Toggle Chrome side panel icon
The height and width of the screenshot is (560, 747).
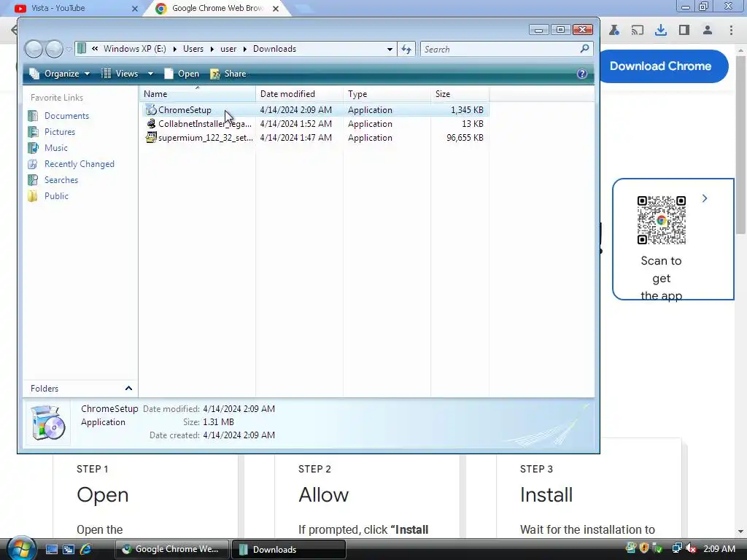(x=684, y=31)
